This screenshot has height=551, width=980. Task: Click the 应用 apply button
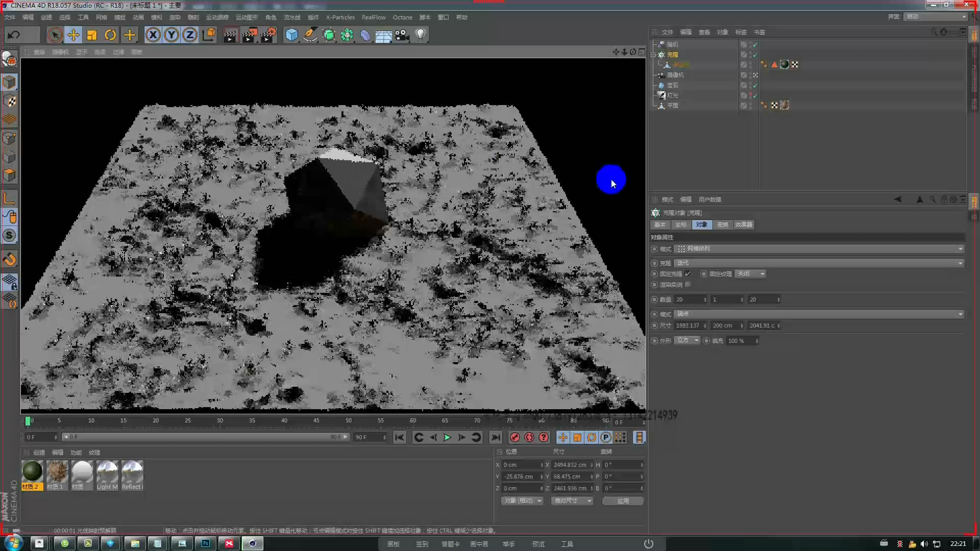tap(623, 501)
